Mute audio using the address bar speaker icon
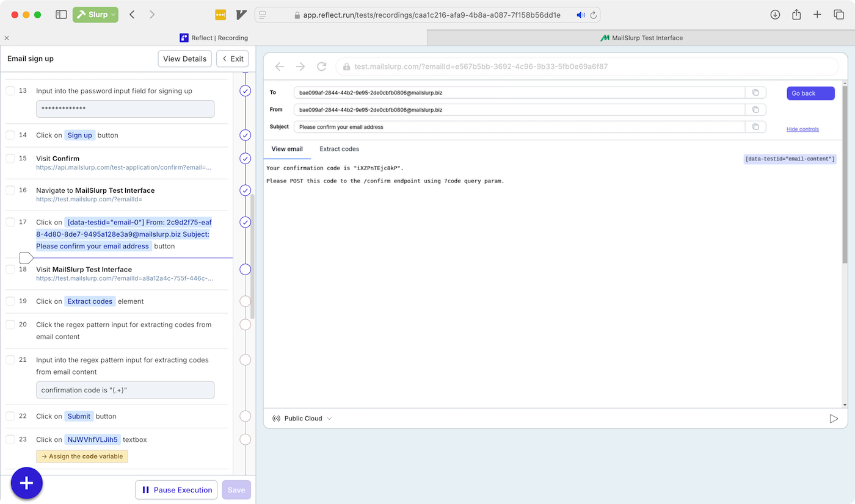The height and width of the screenshot is (504, 855). 580,15
